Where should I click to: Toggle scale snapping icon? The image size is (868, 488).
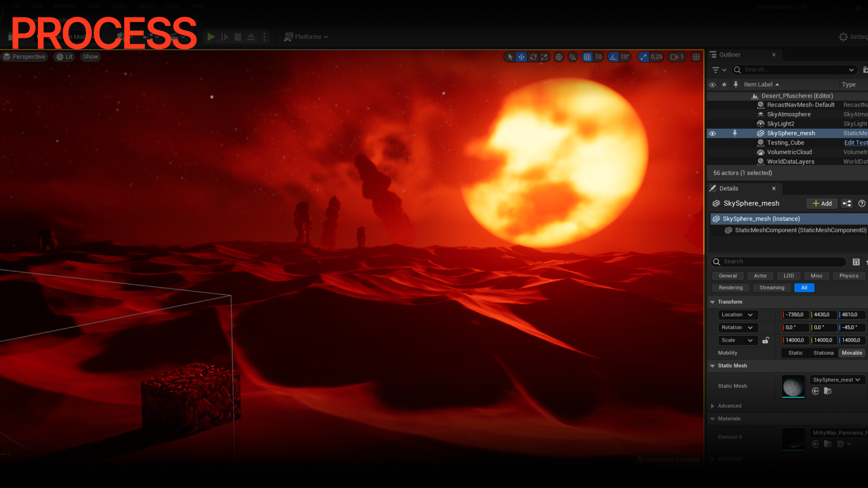643,57
